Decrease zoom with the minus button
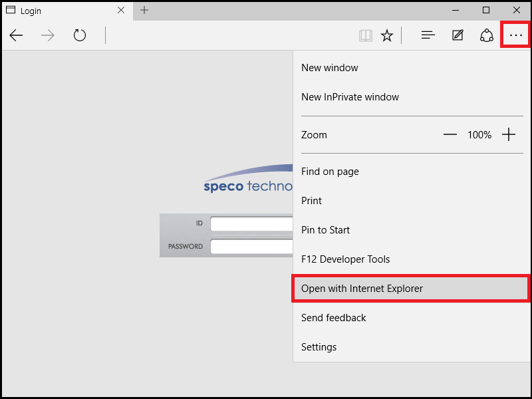 (450, 135)
